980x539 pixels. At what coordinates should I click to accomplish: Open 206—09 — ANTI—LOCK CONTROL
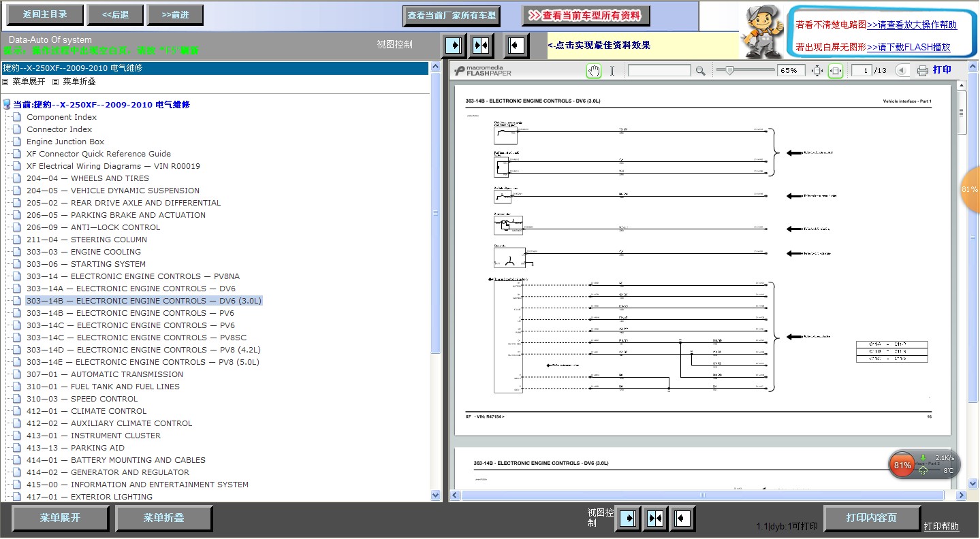[x=93, y=227]
